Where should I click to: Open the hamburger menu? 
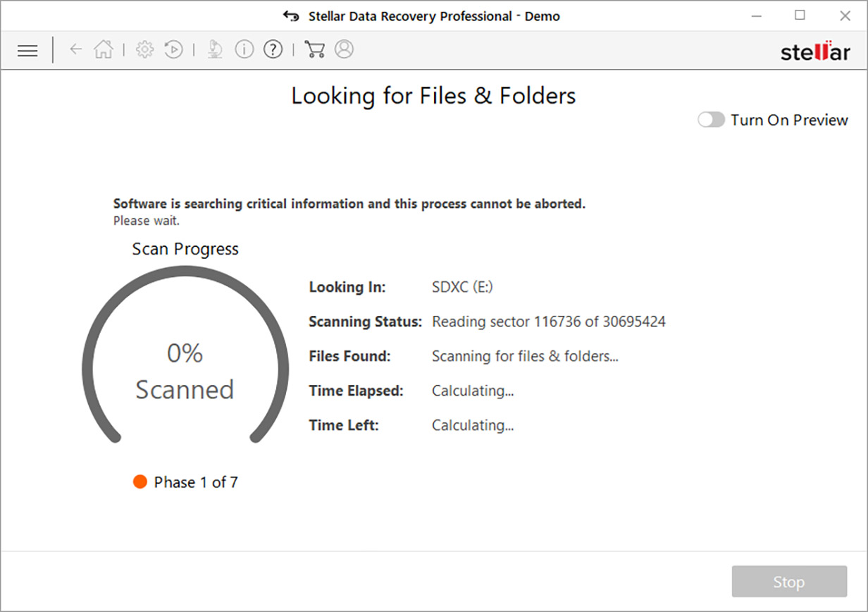pyautogui.click(x=27, y=50)
